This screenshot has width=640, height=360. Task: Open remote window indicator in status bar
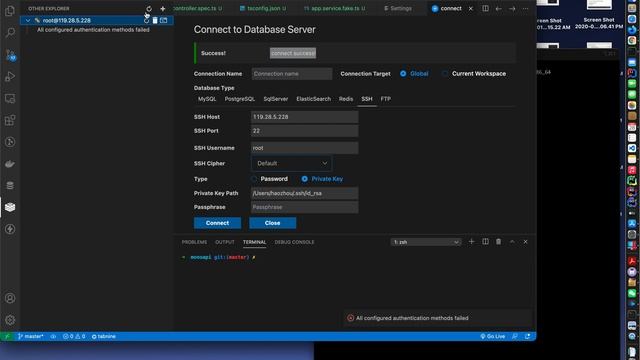(x=6, y=336)
